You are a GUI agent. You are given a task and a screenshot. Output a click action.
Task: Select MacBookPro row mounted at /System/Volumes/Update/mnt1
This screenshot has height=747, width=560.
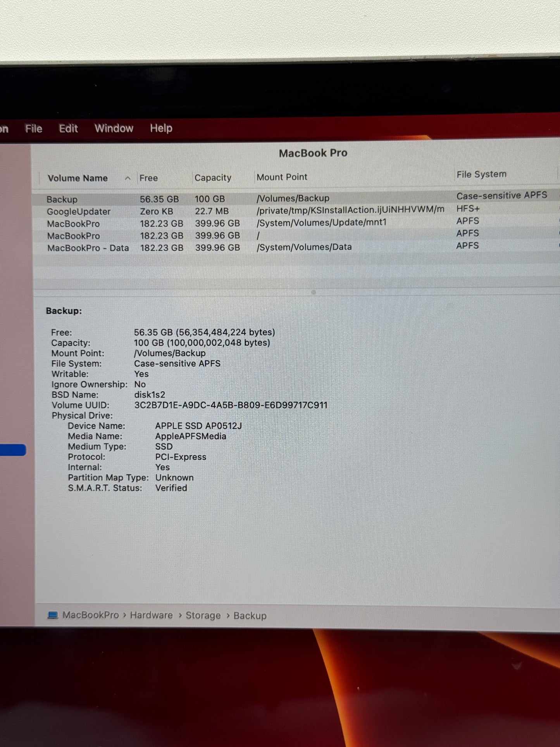[296, 223]
